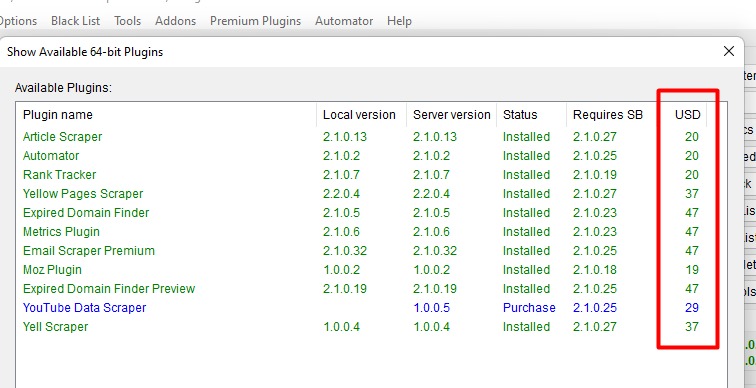
Task: Select the Expired Domain Finder Preview plugin
Action: tap(362, 289)
